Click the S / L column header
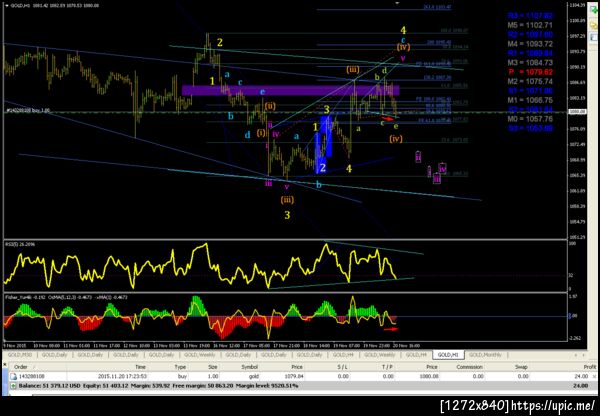Image resolution: width=600 pixels, height=416 pixels. (343, 367)
